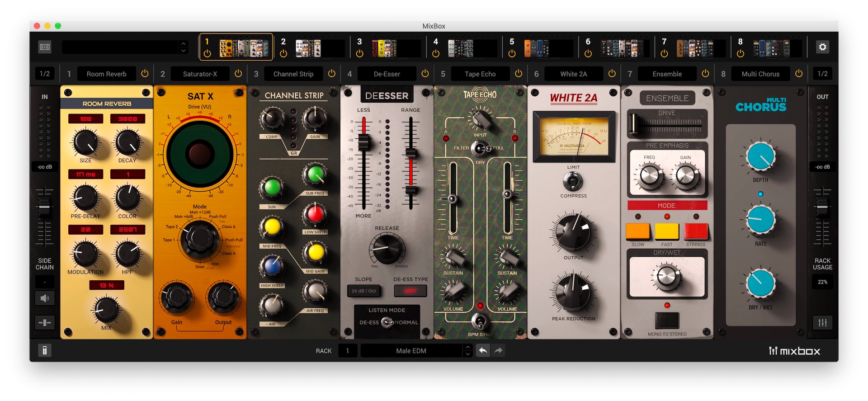Select rack tab 5 at the top
868x401 pixels.
(x=541, y=47)
